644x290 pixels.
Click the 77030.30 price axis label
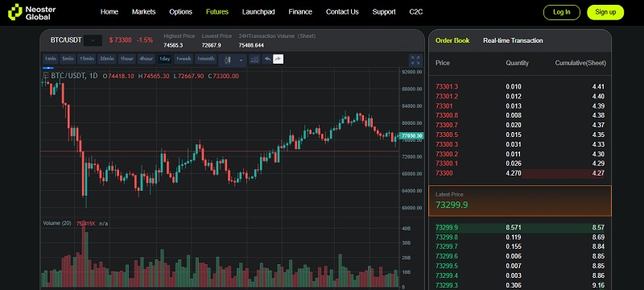(411, 136)
